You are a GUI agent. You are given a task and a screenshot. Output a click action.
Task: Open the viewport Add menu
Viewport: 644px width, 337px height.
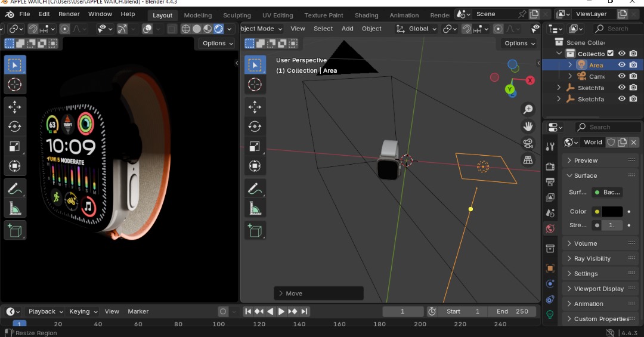(x=347, y=29)
